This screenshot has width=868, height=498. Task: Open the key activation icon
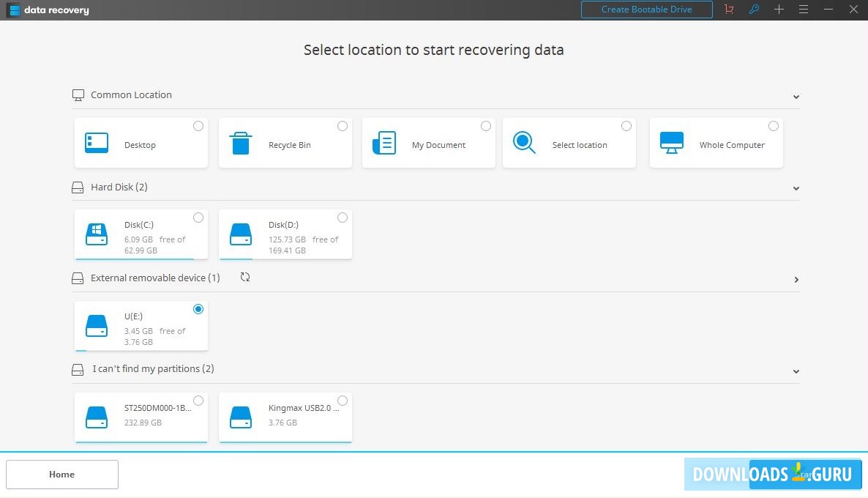pyautogui.click(x=754, y=10)
